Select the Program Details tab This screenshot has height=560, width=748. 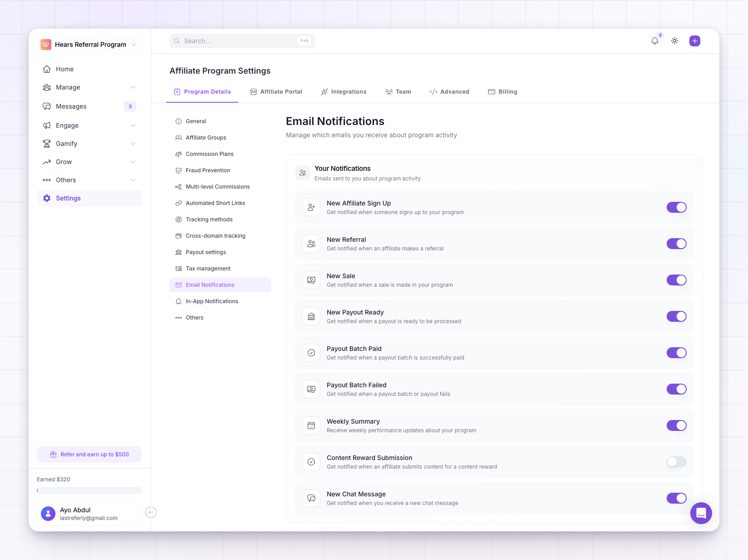coord(202,92)
